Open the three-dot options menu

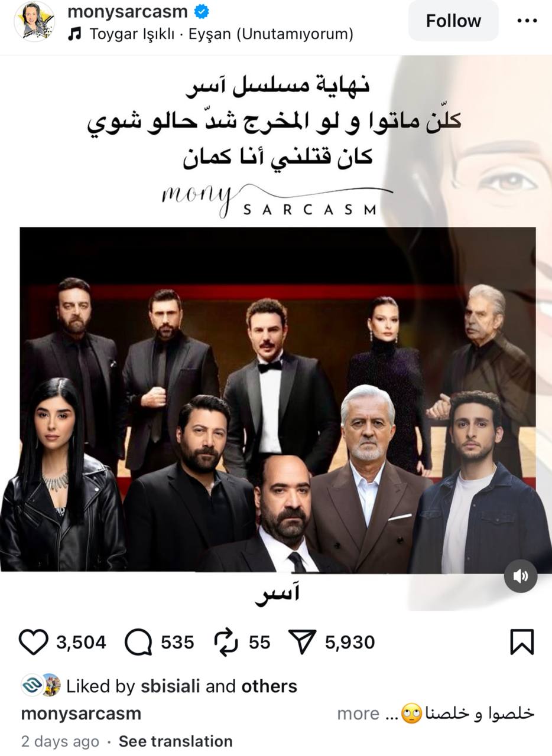point(527,21)
